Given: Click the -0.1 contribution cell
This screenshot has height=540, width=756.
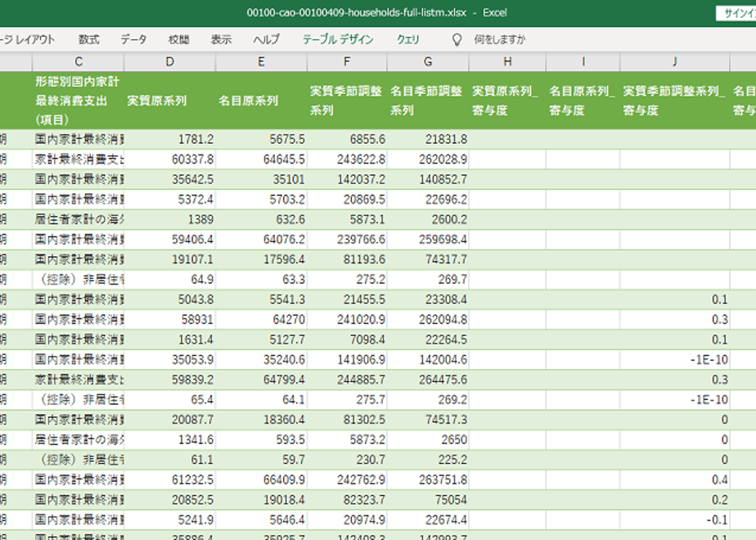Looking at the screenshot, I should pyautogui.click(x=674, y=520).
